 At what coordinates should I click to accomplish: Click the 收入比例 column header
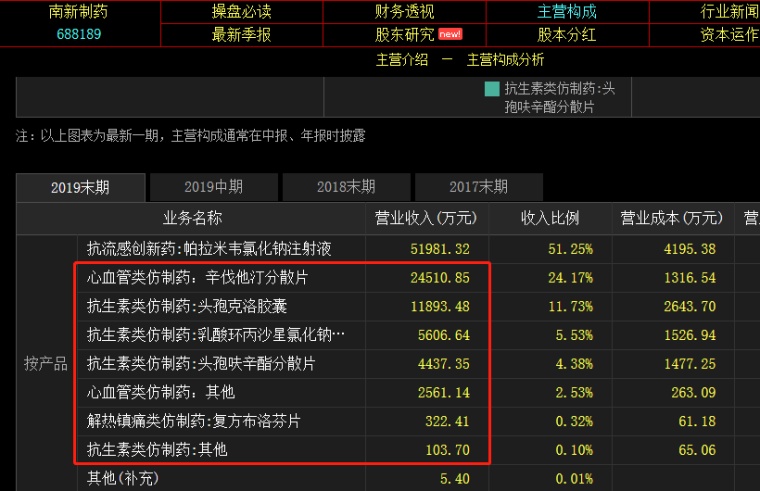point(550,218)
